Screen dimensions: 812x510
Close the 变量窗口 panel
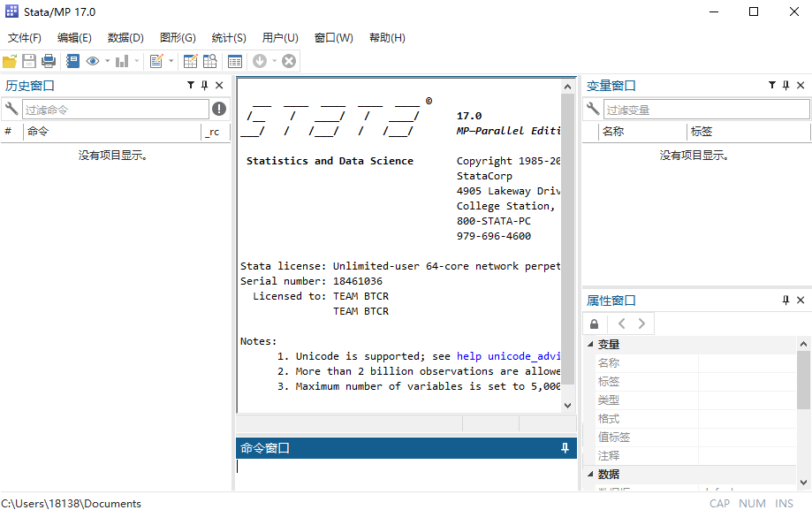[x=801, y=85]
